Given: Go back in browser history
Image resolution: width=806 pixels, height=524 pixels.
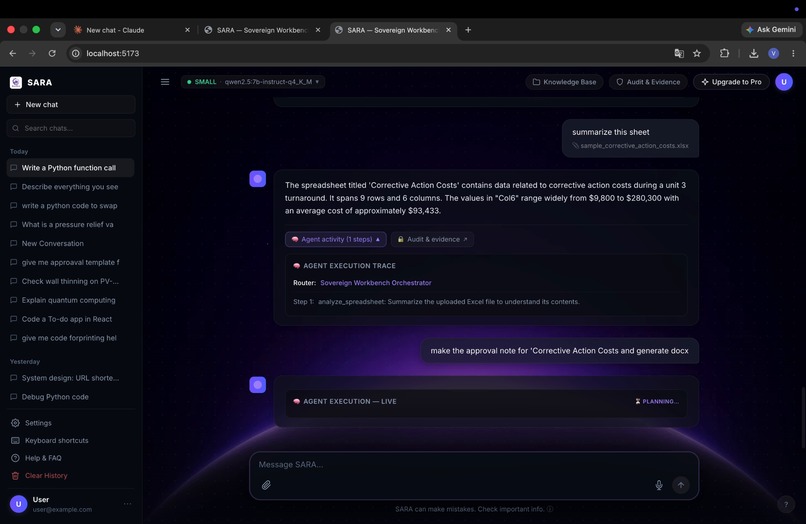Looking at the screenshot, I should click(13, 53).
